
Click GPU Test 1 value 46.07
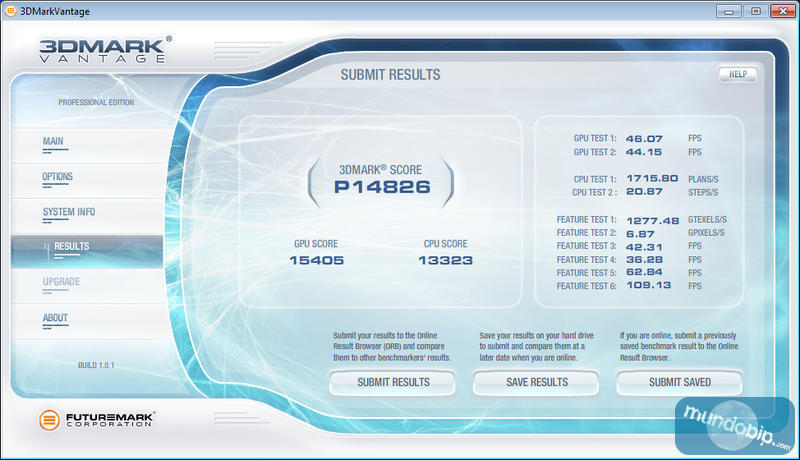[x=644, y=139]
